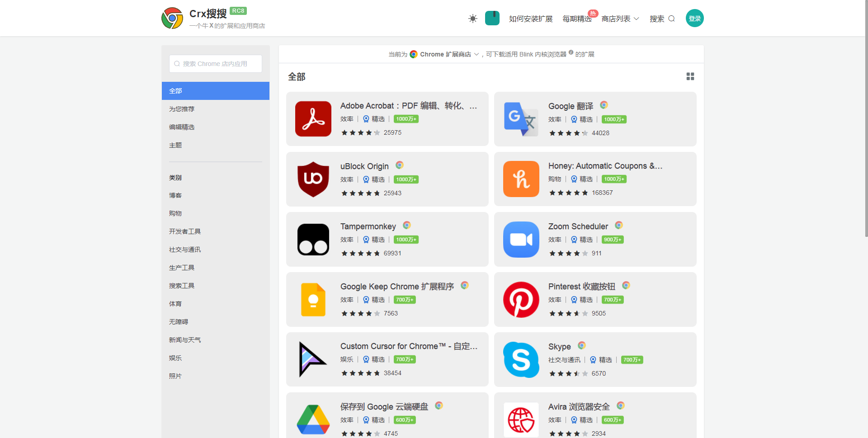This screenshot has height=438, width=868.
Task: Click the green 登录 button
Action: pyautogui.click(x=695, y=18)
